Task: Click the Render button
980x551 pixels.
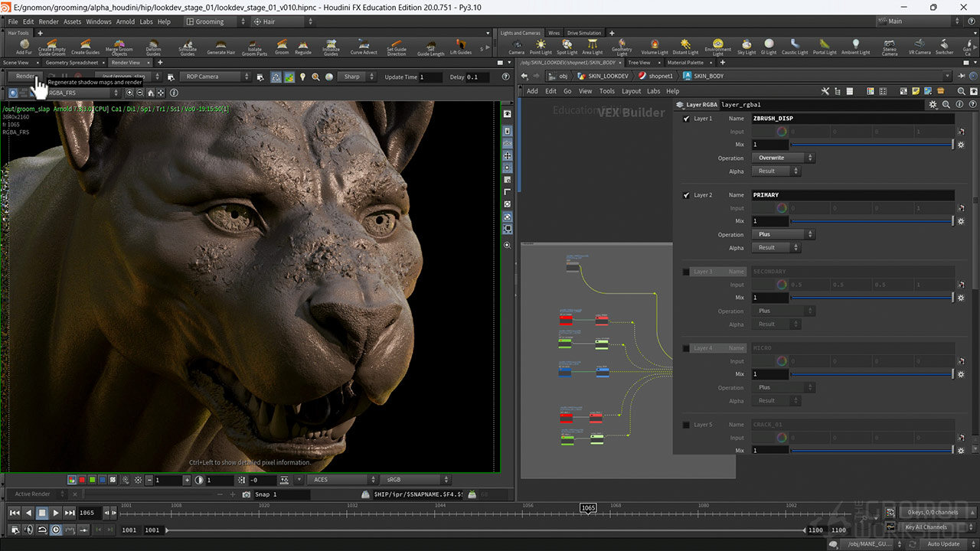Action: pos(25,77)
